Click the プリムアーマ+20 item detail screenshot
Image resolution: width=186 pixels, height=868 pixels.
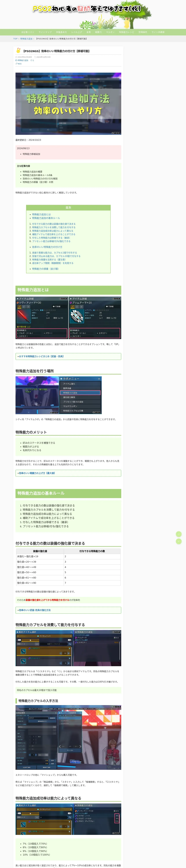(95, 318)
